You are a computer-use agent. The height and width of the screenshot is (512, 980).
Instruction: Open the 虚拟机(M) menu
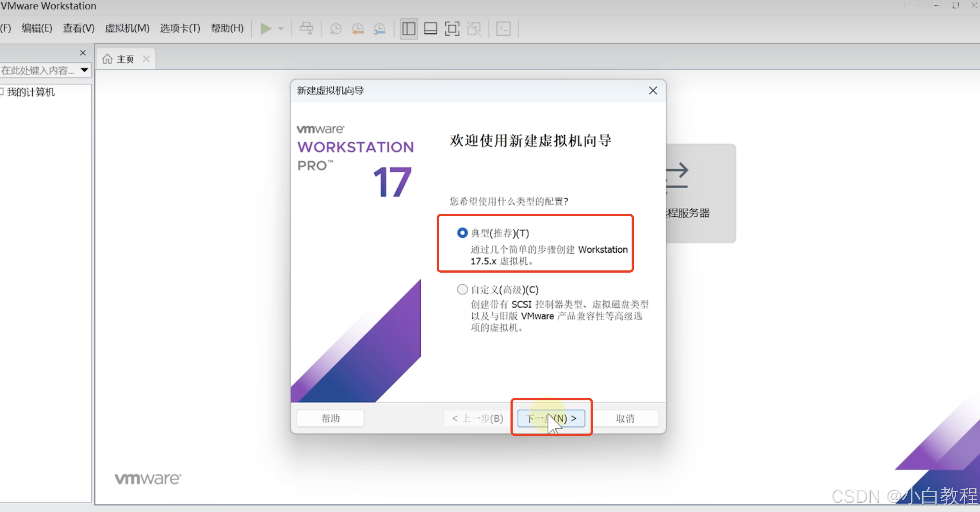[127, 28]
